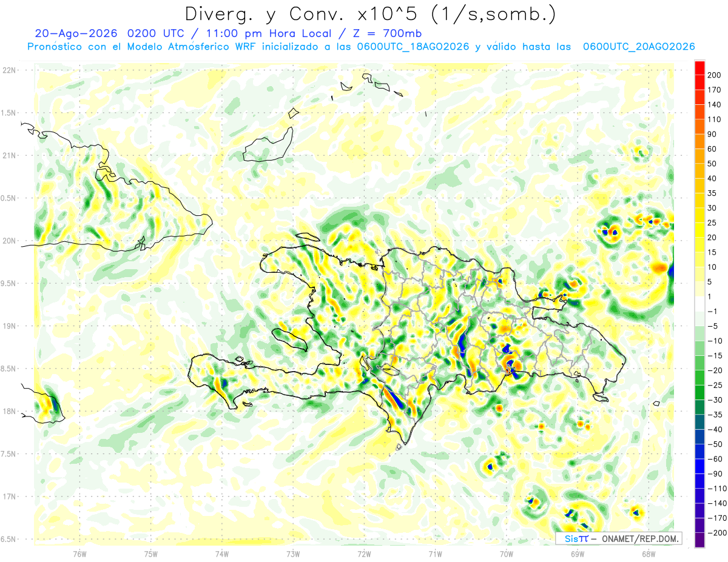This screenshot has width=728, height=562.
Task: Click the -140 value on the color scale
Action: [x=716, y=503]
